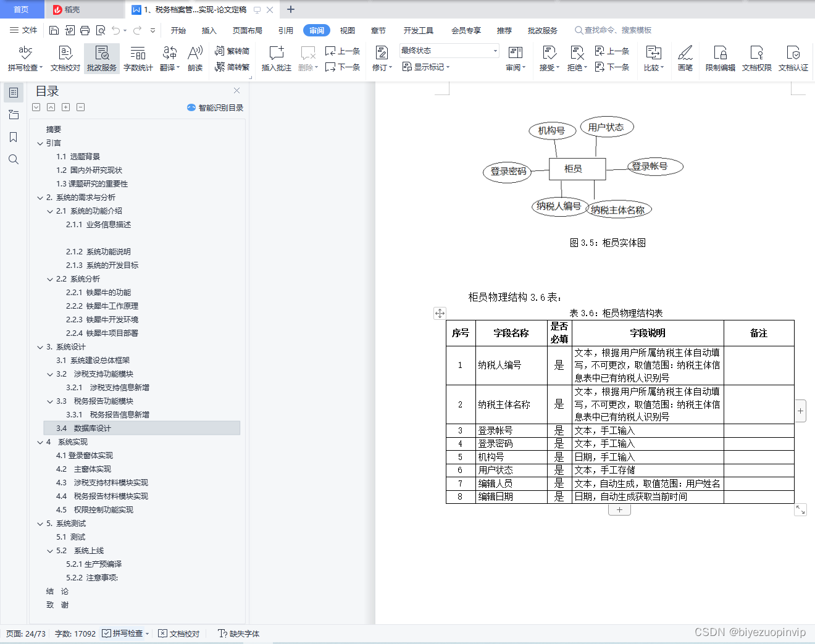815x644 pixels.
Task: Click the save icon in quick toolbar
Action: click(x=54, y=30)
